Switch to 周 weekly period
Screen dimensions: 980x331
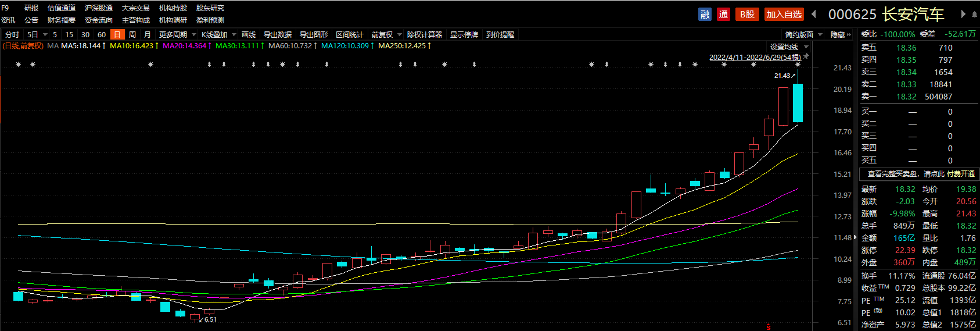click(x=132, y=35)
